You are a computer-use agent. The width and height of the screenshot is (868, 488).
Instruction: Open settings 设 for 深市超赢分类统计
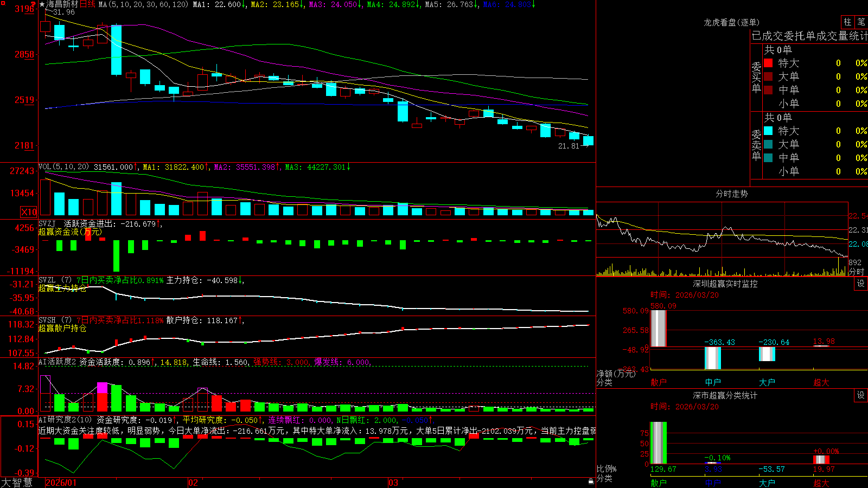click(x=861, y=395)
